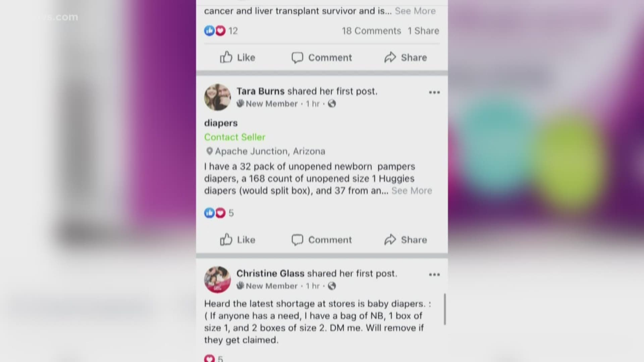Comment on Tara Burns diapers post
This screenshot has width=644, height=362.
(322, 240)
